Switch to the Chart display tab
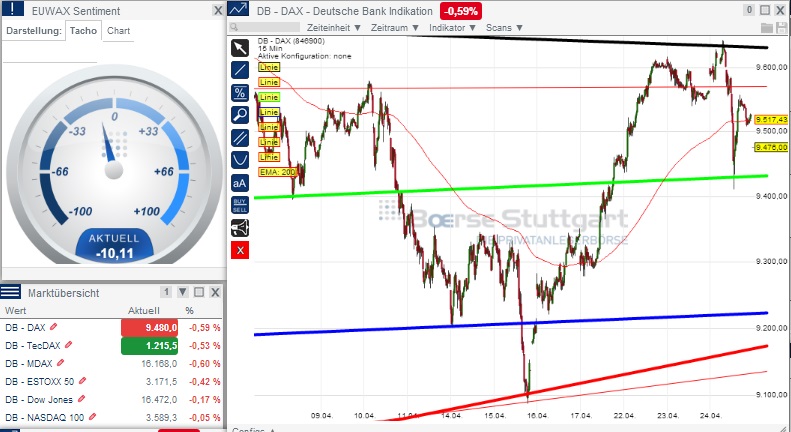 [x=119, y=31]
